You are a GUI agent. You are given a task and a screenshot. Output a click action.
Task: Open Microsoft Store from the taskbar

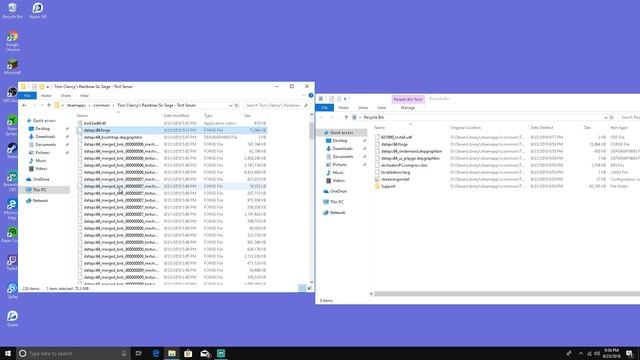tap(188, 353)
